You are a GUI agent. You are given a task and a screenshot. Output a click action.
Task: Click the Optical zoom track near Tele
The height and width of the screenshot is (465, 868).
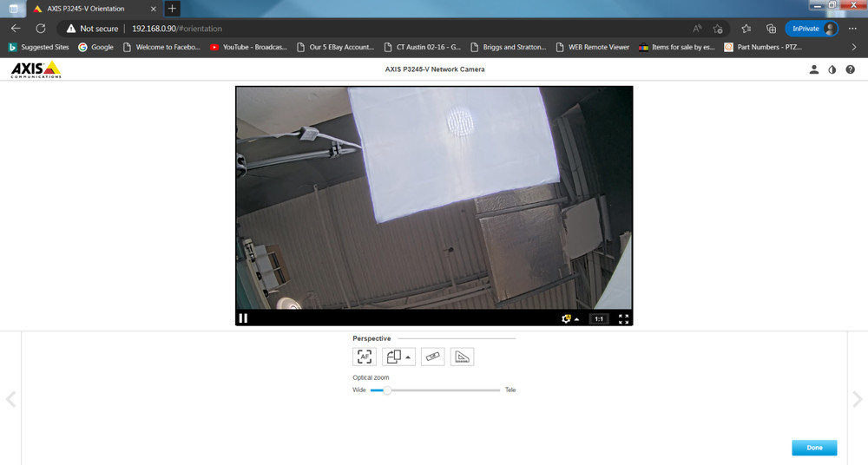click(x=493, y=390)
